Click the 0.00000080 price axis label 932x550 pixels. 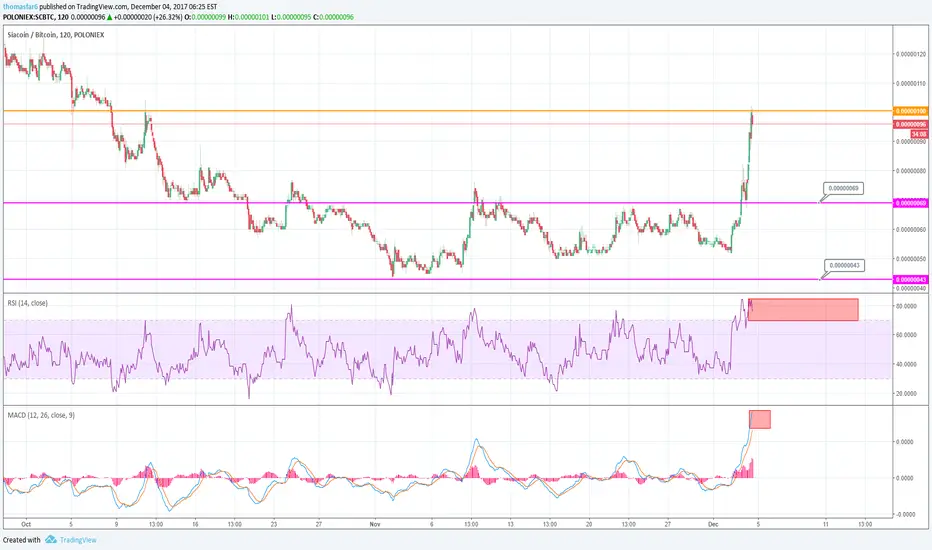911,171
